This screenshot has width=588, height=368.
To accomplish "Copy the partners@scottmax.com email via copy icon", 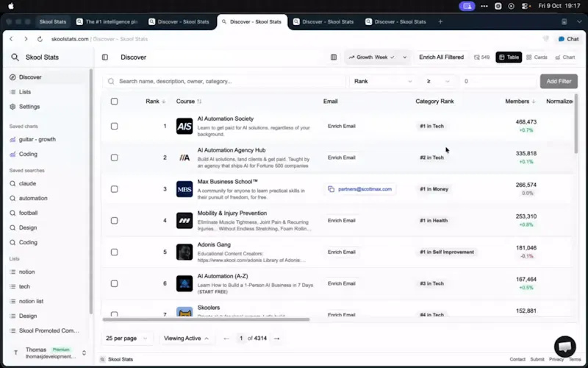I will (x=331, y=189).
